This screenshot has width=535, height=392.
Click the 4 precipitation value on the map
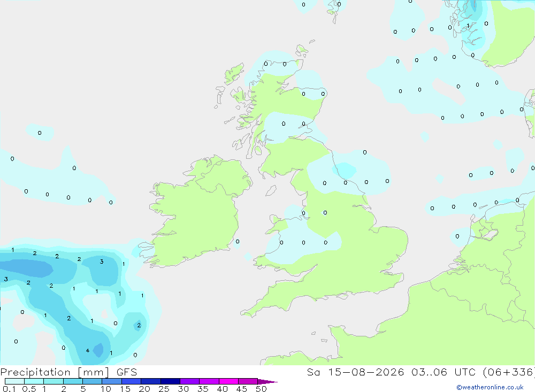(x=88, y=351)
